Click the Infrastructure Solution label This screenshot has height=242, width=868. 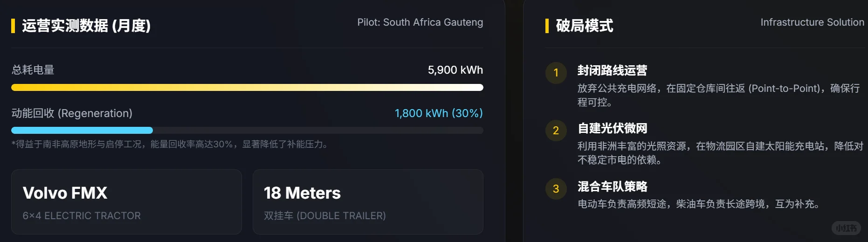tap(813, 22)
